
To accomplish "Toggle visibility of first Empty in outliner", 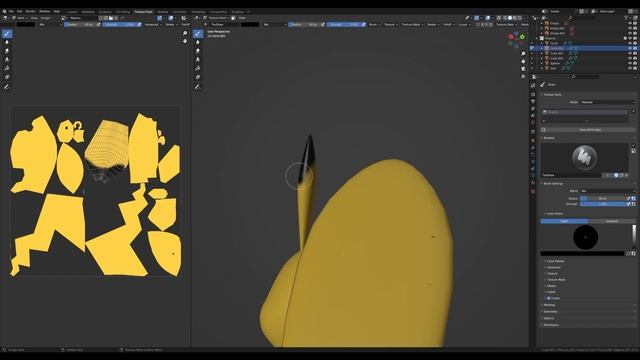I will (630, 23).
